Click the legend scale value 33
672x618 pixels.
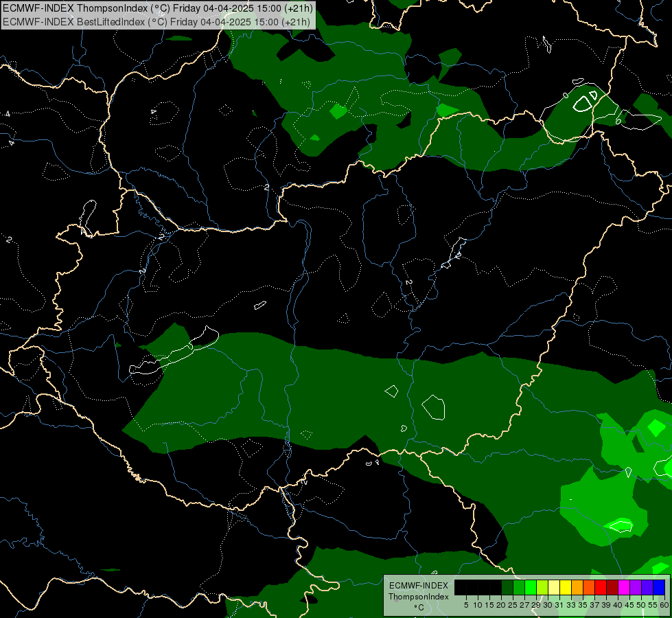point(571,605)
